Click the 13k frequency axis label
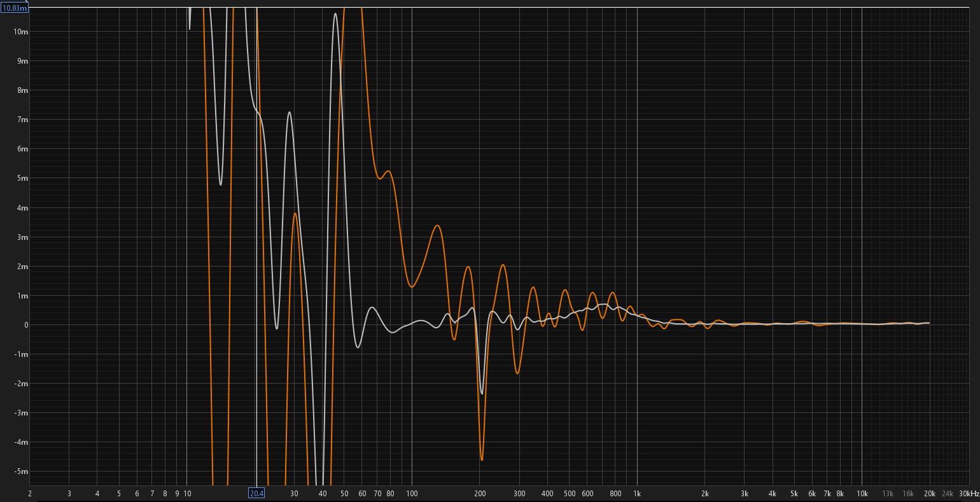980x502 pixels. pyautogui.click(x=888, y=494)
